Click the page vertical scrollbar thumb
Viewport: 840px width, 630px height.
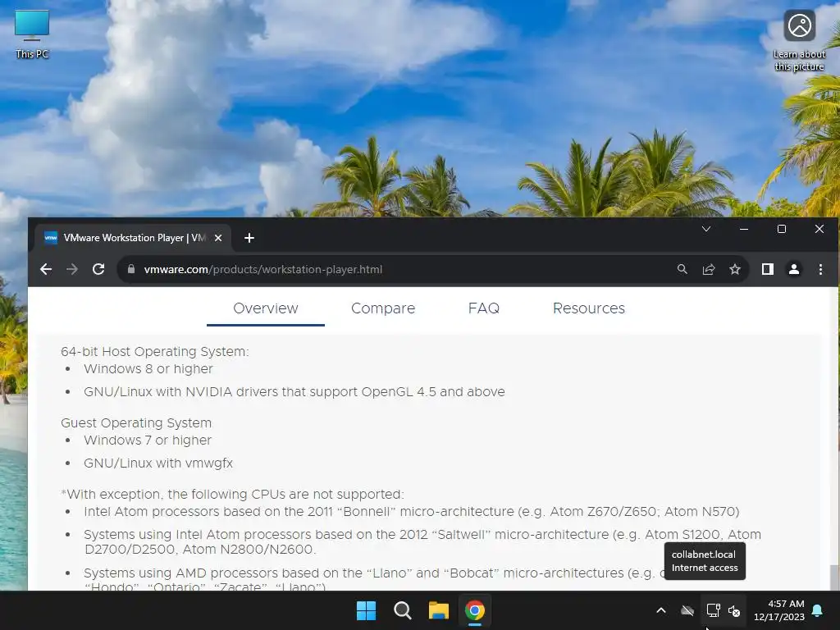(x=833, y=577)
